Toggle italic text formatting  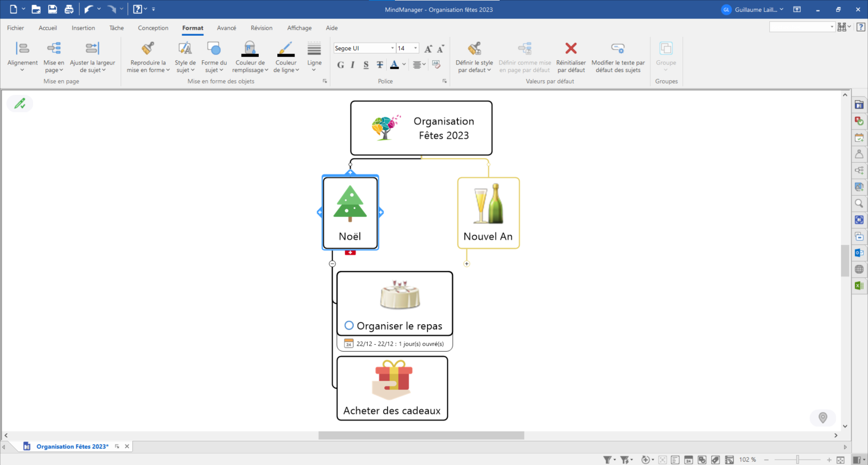[353, 64]
